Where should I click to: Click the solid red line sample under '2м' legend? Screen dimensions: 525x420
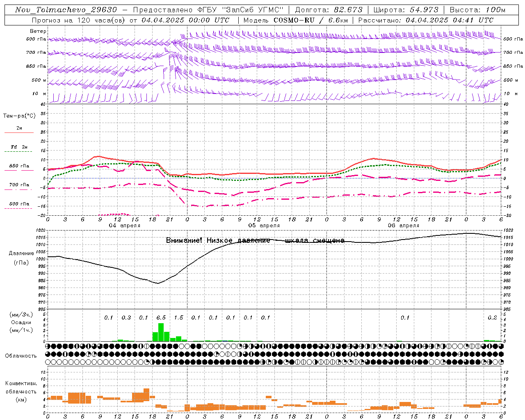point(19,132)
